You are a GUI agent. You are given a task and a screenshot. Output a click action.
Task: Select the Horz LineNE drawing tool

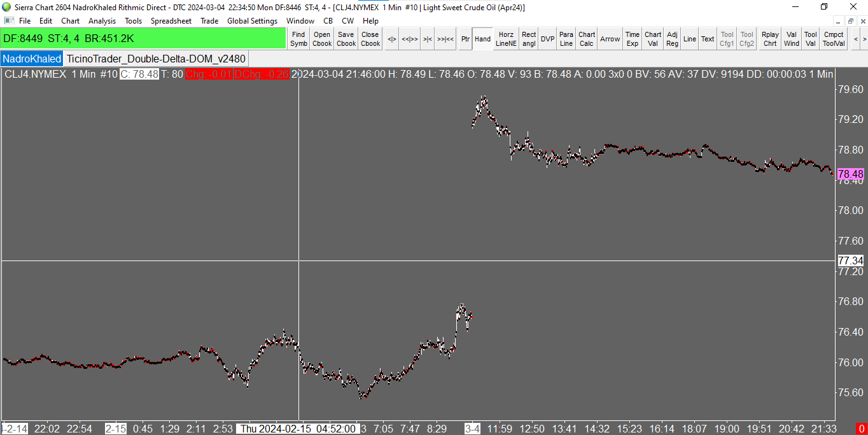pyautogui.click(x=507, y=39)
